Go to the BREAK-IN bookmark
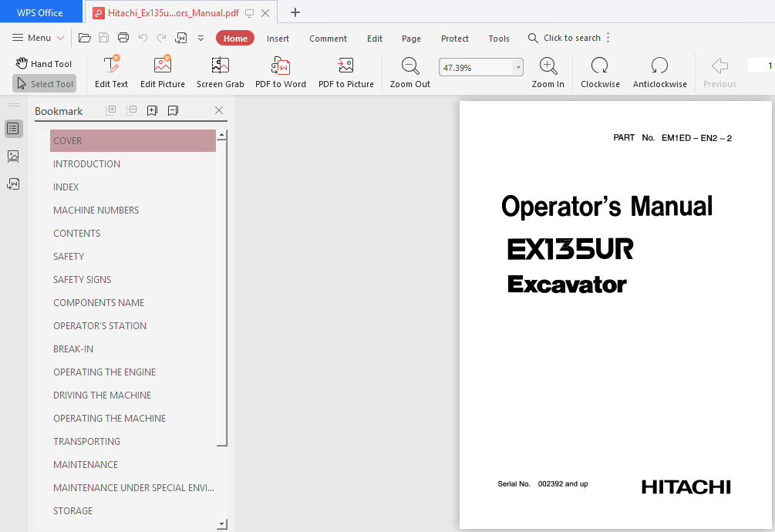 pos(73,349)
